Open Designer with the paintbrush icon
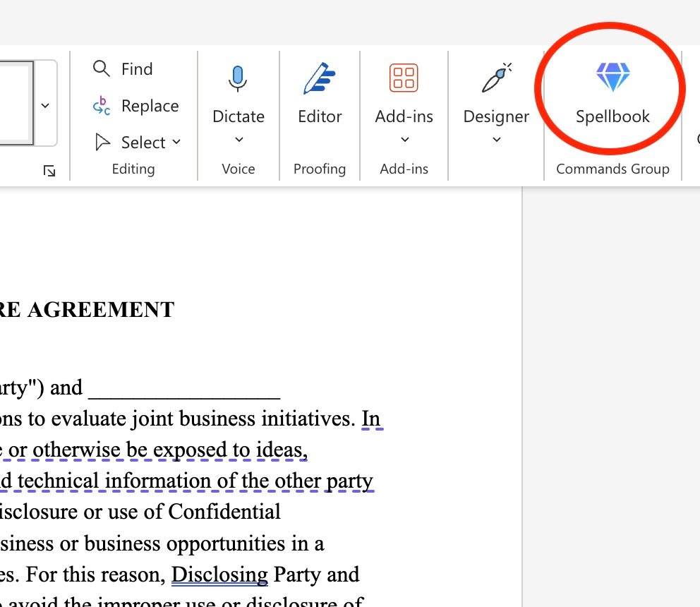This screenshot has height=607, width=700. click(496, 78)
